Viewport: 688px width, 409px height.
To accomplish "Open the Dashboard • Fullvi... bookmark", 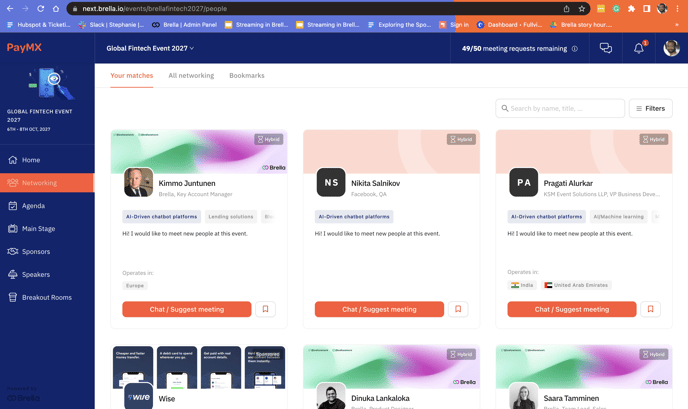I will (510, 25).
